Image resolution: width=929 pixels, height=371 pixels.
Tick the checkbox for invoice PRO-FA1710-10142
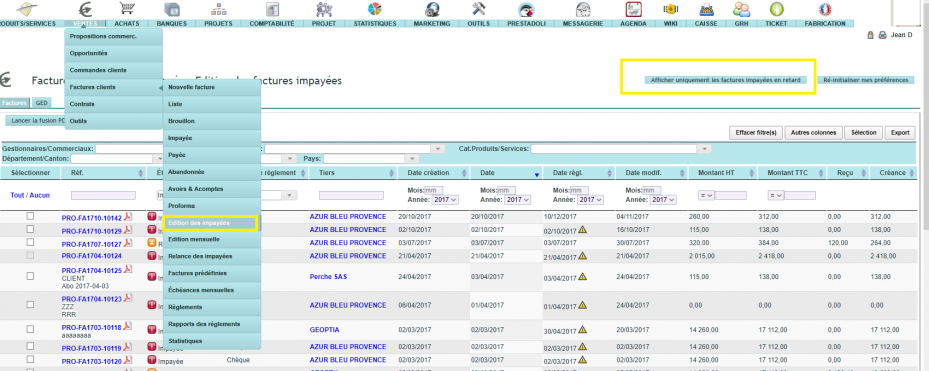pos(30,216)
